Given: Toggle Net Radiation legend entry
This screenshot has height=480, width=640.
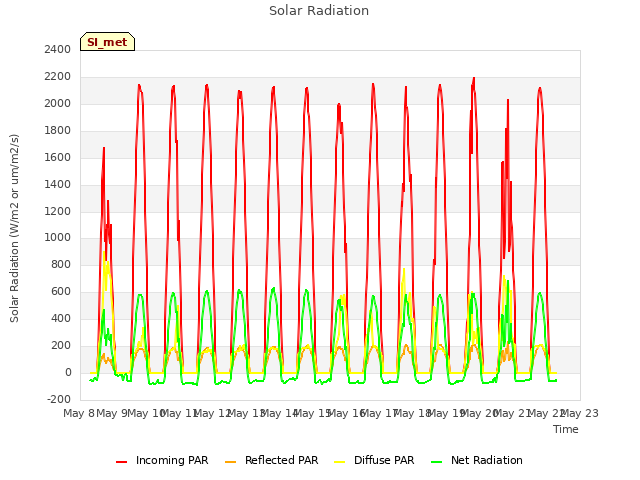Looking at the screenshot, I should pos(477,460).
